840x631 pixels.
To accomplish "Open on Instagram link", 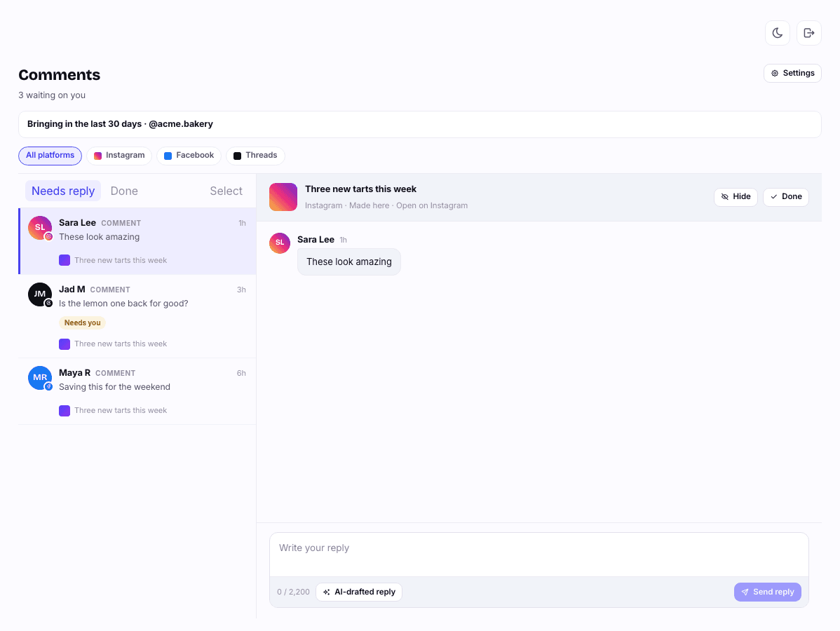I will [432, 205].
